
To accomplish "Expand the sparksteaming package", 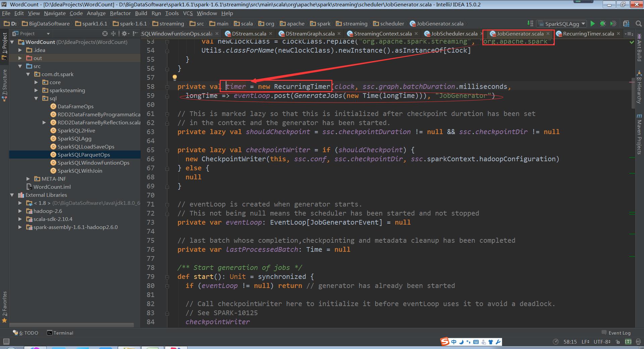I will pos(36,90).
